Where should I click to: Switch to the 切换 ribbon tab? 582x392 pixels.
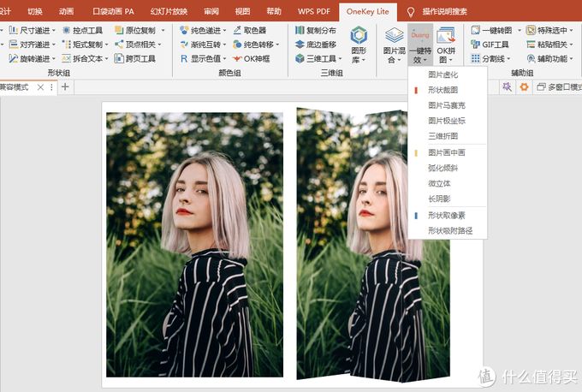[x=35, y=11]
